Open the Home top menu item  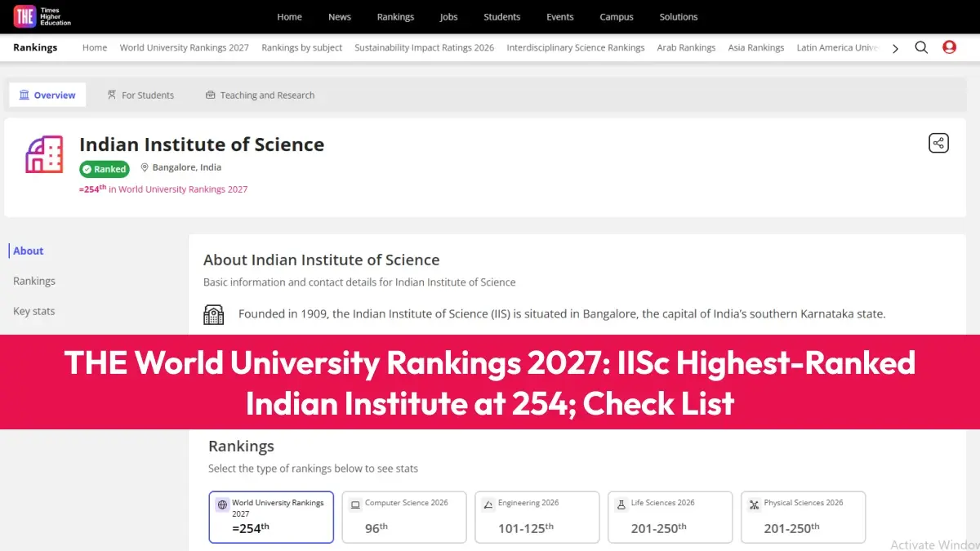(289, 16)
